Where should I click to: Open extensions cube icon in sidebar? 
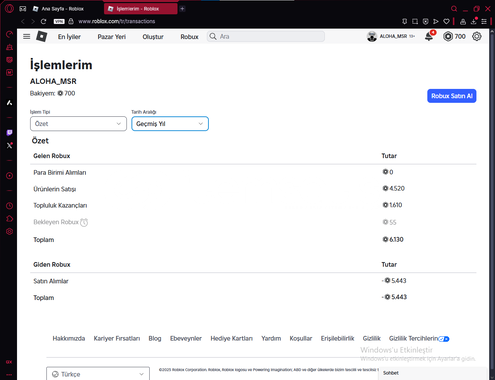click(9, 219)
